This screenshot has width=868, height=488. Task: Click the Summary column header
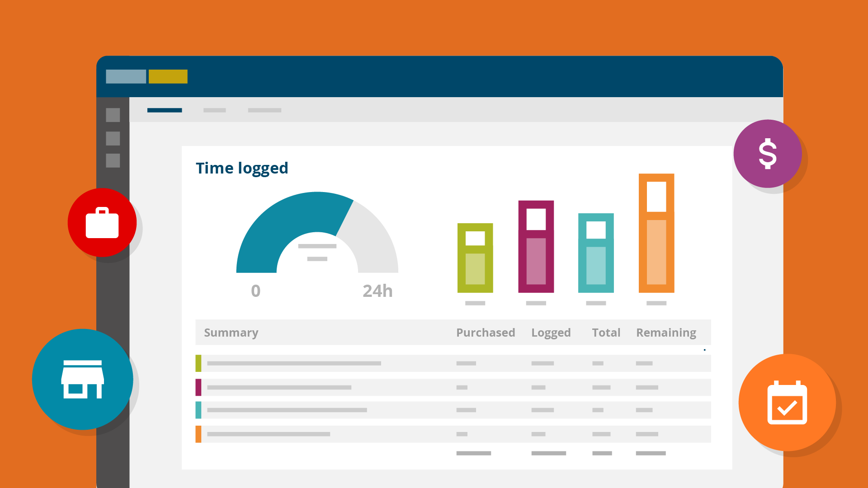231,333
